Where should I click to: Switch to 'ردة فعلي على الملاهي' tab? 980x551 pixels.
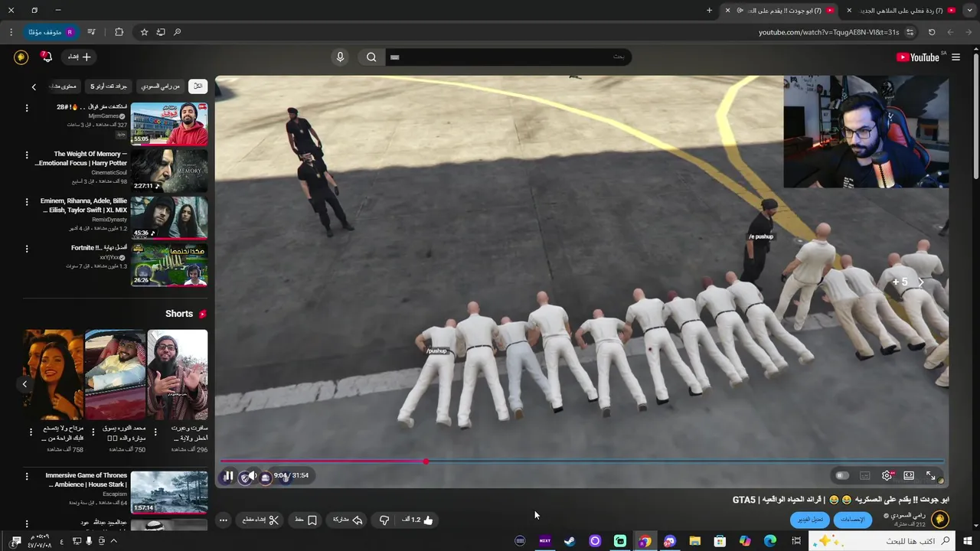902,11
